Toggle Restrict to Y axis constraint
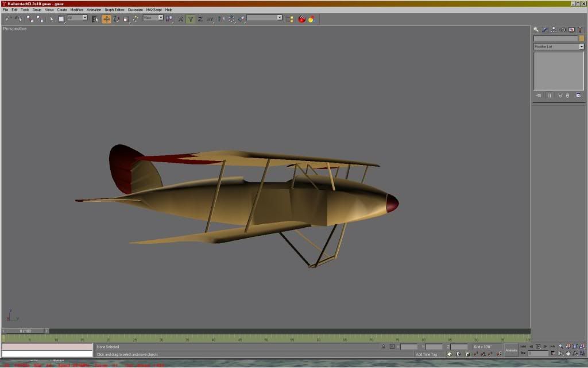The height and width of the screenshot is (368, 588). (x=190, y=19)
